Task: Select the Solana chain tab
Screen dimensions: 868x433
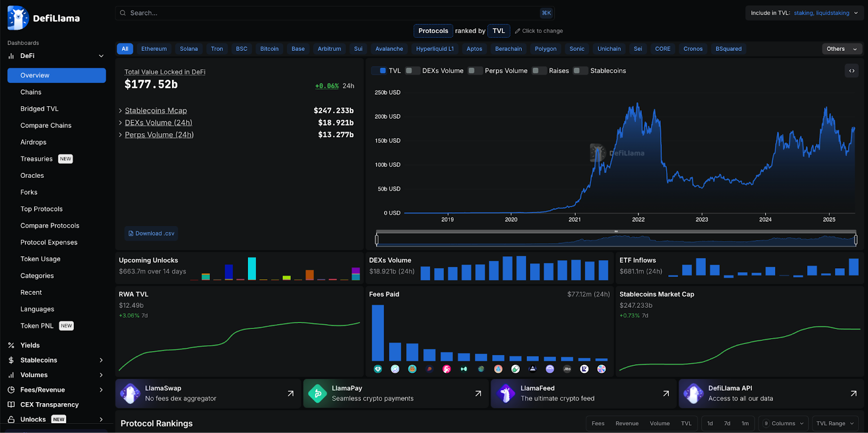Action: [x=189, y=49]
